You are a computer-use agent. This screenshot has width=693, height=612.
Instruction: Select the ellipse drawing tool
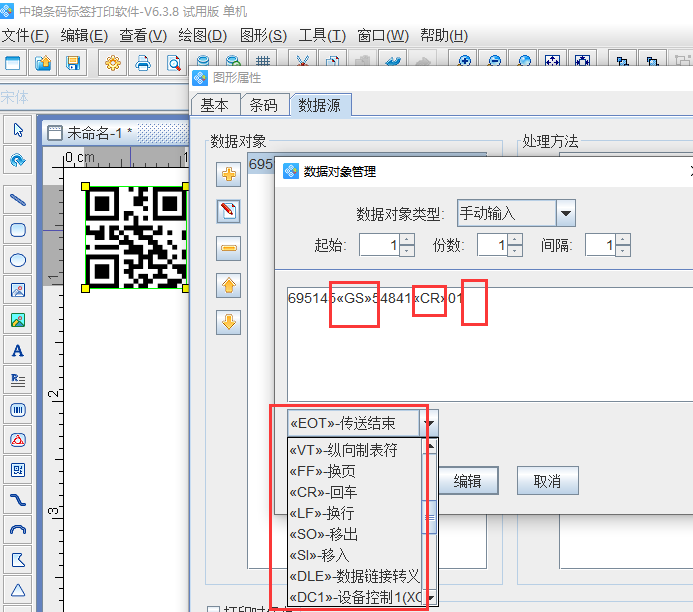pyautogui.click(x=17, y=260)
